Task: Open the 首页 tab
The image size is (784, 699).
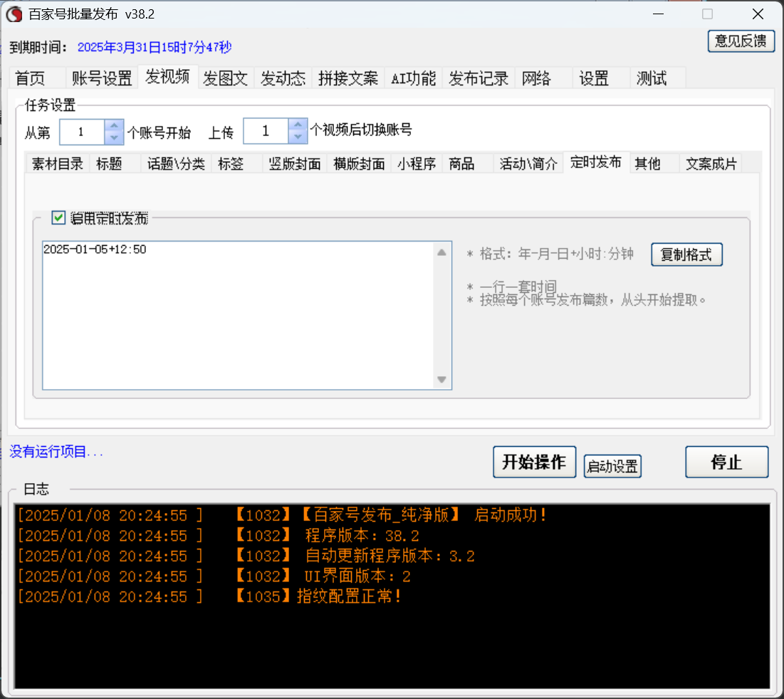Action: click(x=37, y=78)
